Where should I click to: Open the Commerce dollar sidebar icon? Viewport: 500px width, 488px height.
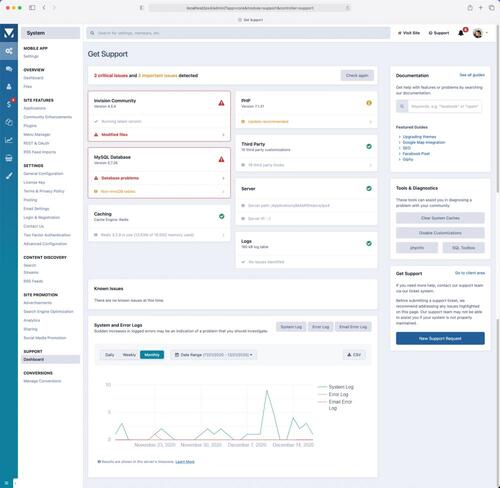coord(9,104)
